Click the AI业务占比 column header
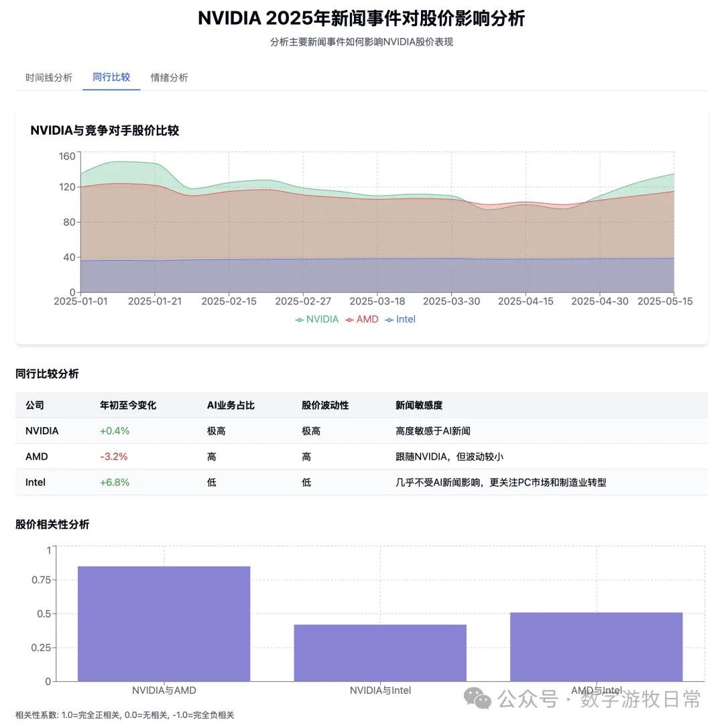Viewport: 724px width, 728px height. coord(231,405)
